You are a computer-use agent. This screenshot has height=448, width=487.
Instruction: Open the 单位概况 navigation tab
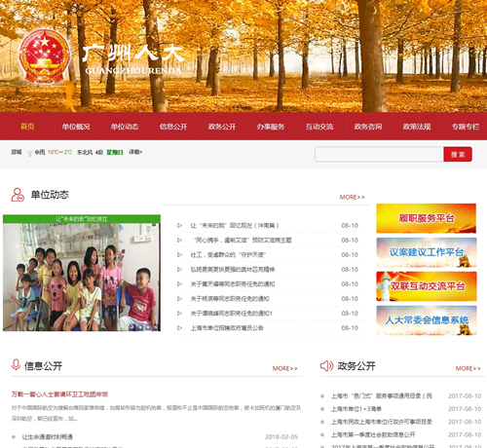[x=76, y=127]
